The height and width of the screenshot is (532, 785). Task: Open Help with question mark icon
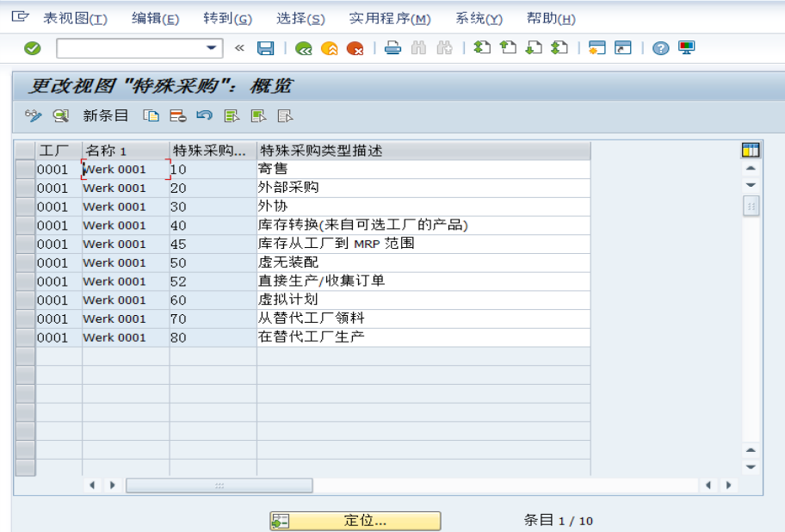tap(661, 48)
